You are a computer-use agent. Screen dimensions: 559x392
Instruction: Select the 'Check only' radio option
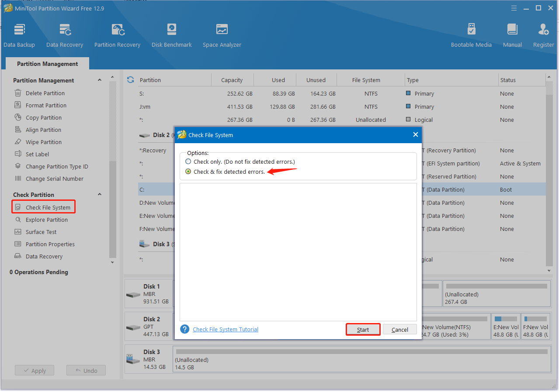189,162
